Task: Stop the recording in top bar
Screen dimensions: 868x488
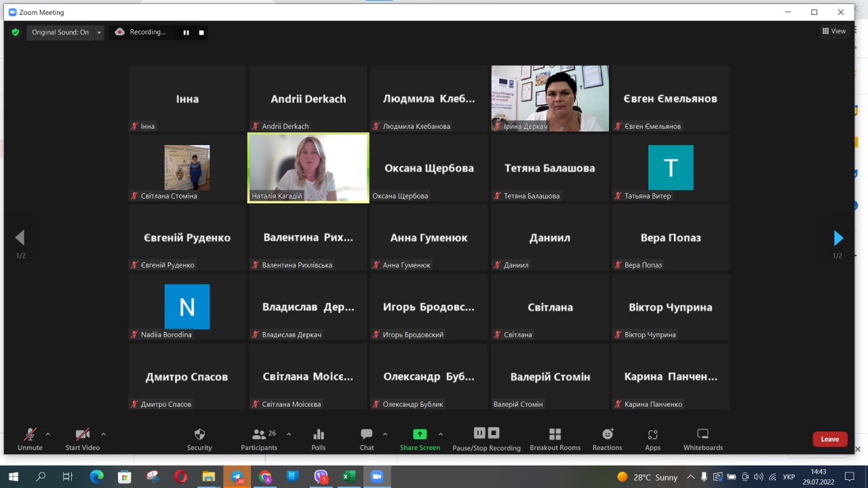Action: pos(201,33)
